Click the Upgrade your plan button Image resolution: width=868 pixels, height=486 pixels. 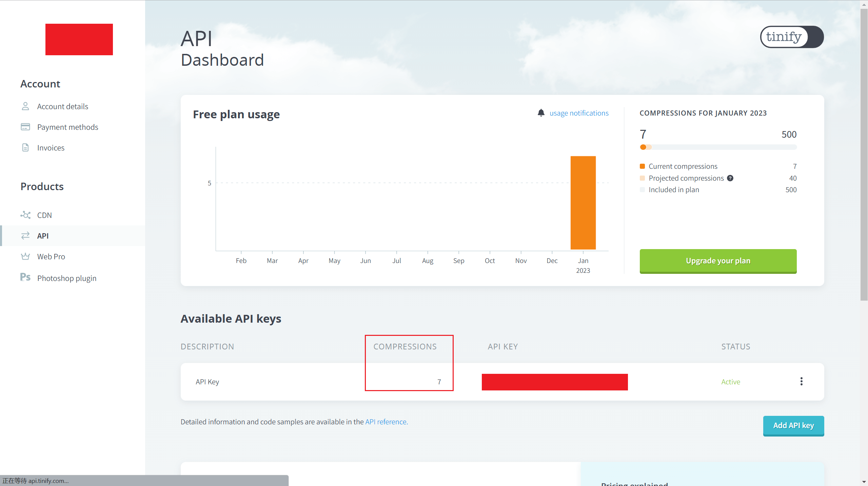[x=718, y=261]
